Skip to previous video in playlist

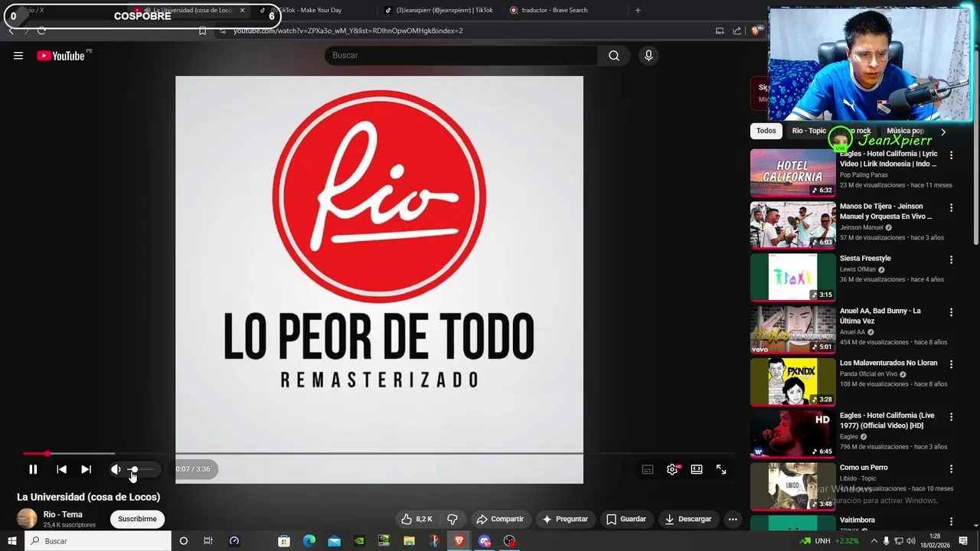coord(61,469)
